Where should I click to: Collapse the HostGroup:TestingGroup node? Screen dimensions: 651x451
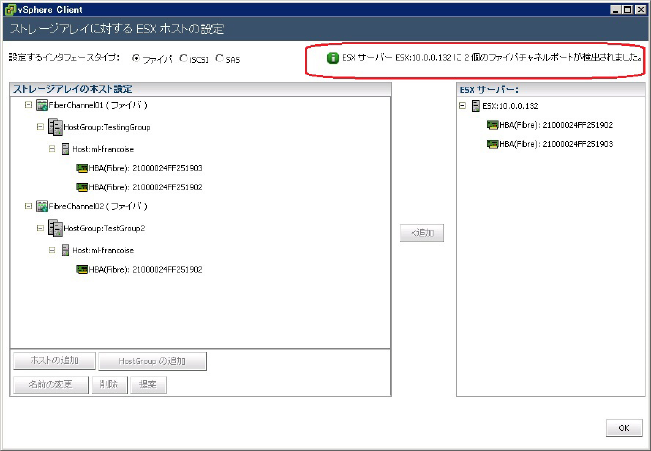point(40,127)
